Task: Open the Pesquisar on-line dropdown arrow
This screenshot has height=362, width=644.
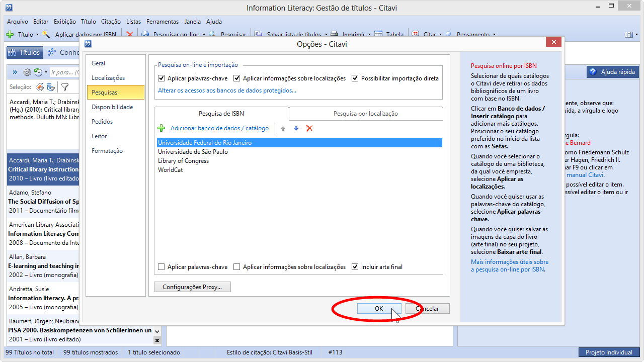Action: pos(204,35)
